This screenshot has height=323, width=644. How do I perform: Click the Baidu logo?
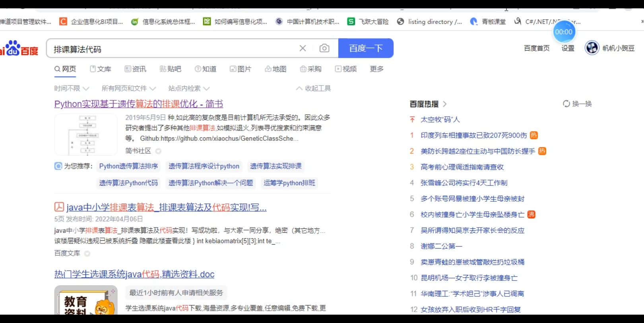click(x=19, y=48)
